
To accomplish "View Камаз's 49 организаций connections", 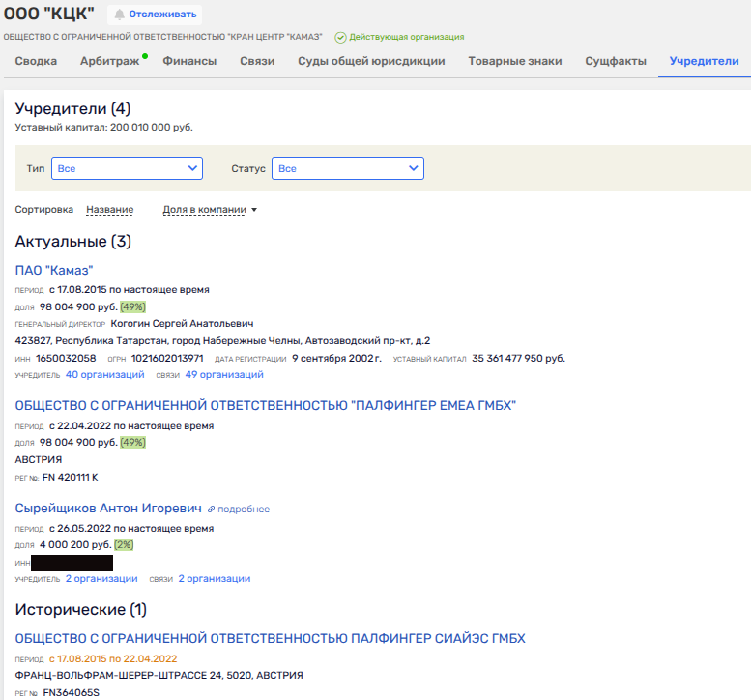I will click(224, 375).
